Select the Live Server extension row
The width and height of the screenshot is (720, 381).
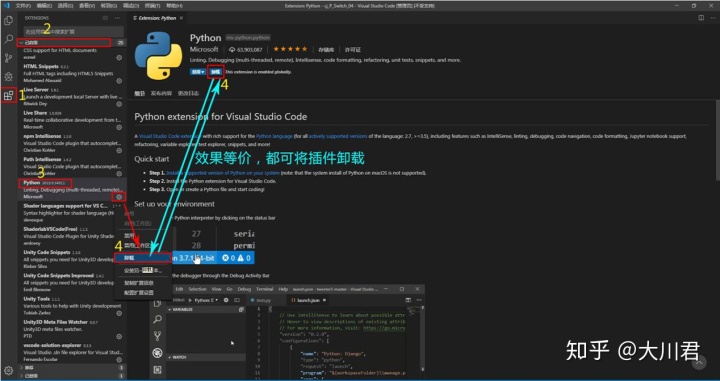click(72, 97)
